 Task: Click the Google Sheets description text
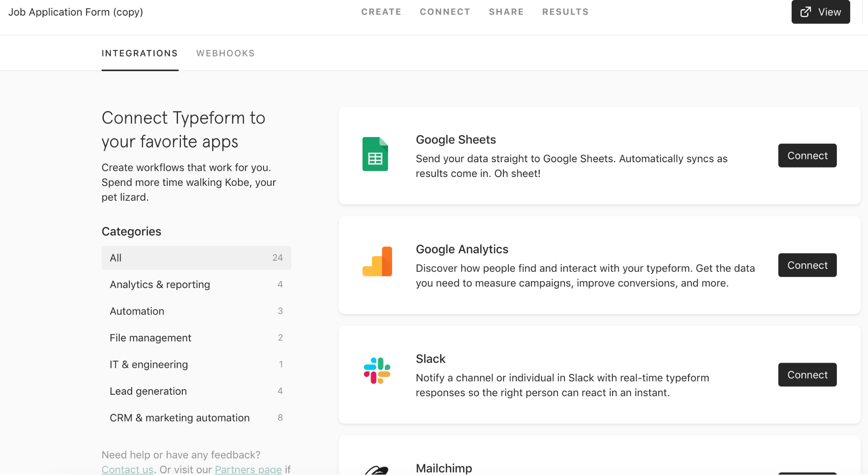click(571, 166)
